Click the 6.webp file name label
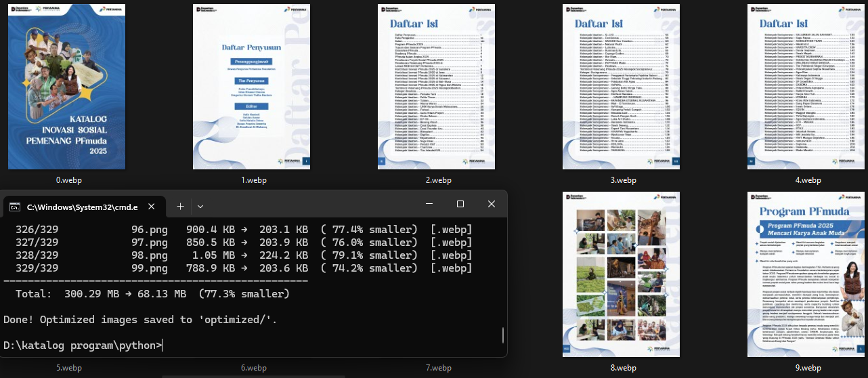868x378 pixels. pos(253,368)
